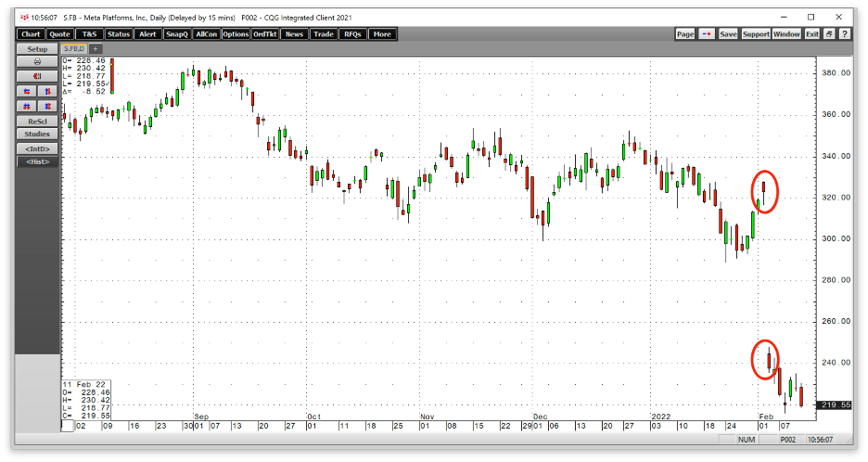Click the small box at time axis start
This screenshot has width=868, height=462.
click(x=67, y=426)
